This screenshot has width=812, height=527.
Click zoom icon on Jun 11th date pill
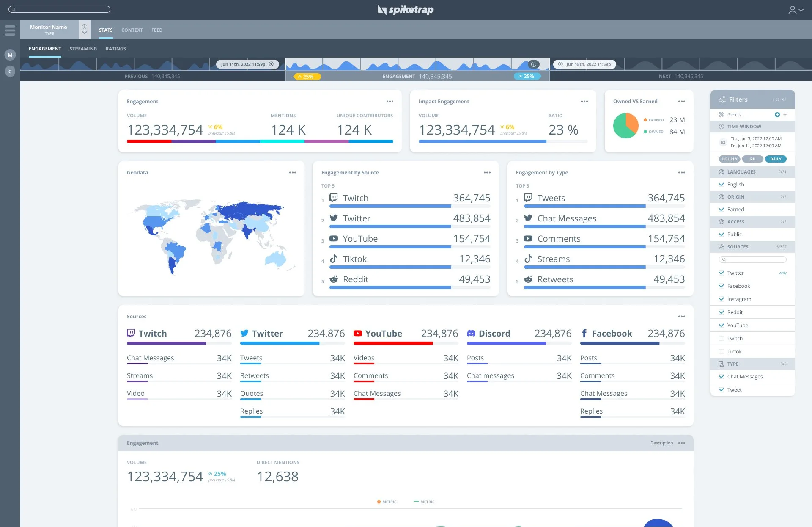point(272,64)
